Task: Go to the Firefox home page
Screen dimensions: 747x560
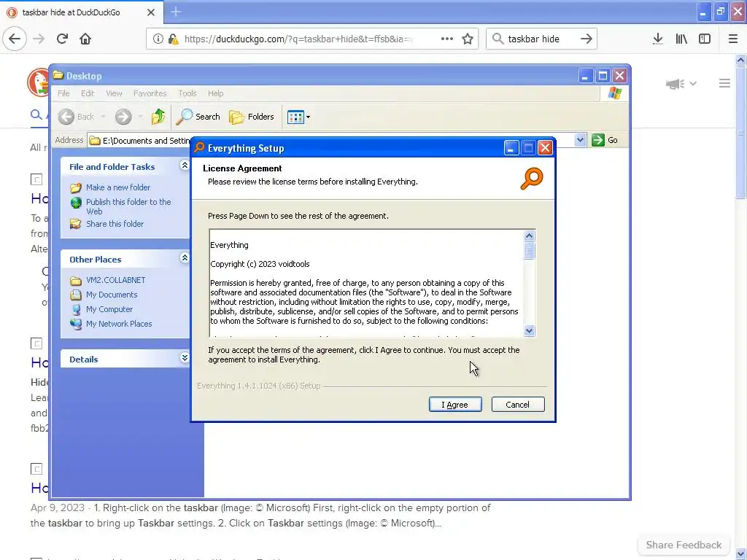Action: pyautogui.click(x=85, y=39)
